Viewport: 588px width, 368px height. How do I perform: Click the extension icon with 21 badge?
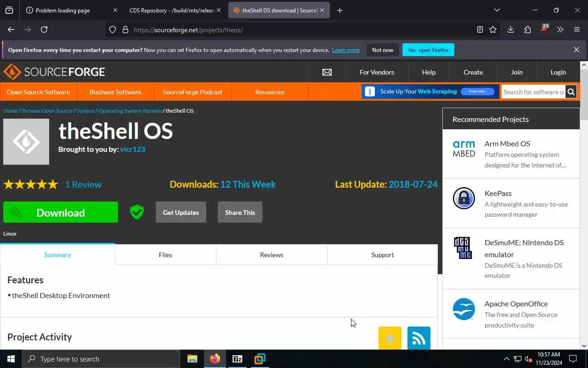pyautogui.click(x=544, y=29)
